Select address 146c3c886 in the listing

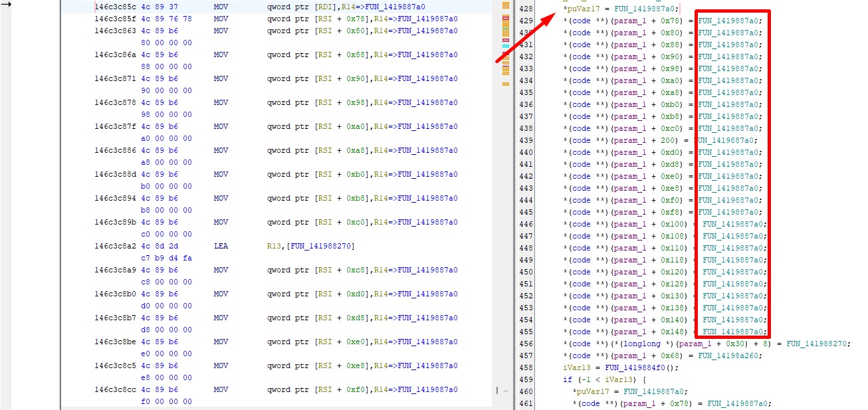pos(115,150)
